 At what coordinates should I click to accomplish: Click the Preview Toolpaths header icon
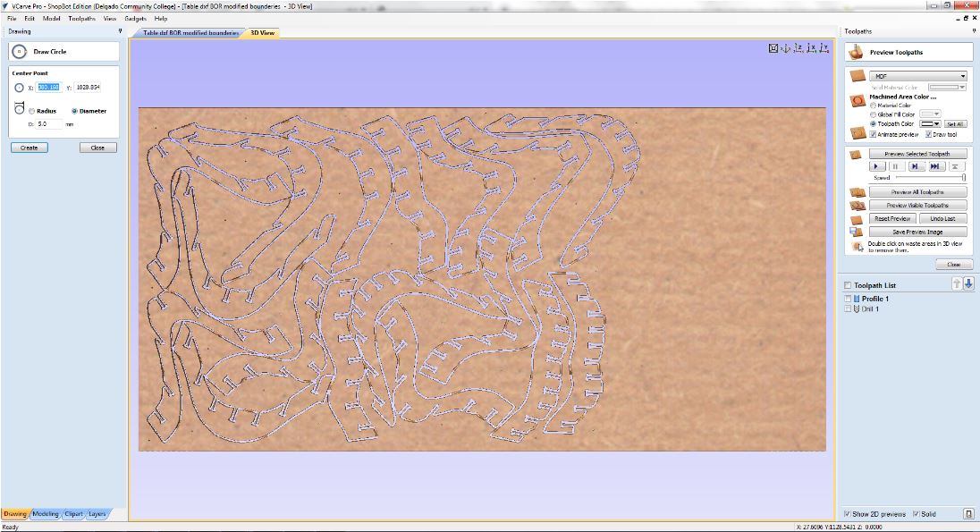tap(857, 53)
